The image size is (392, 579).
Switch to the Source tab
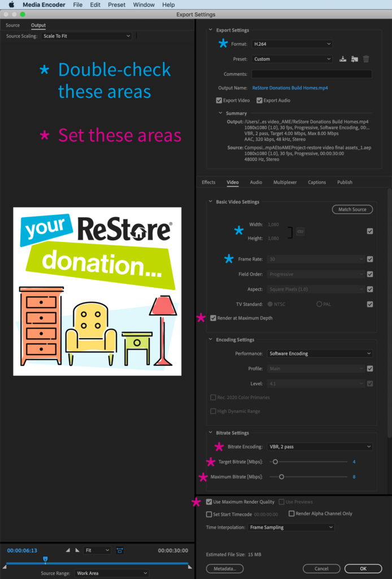tap(12, 25)
